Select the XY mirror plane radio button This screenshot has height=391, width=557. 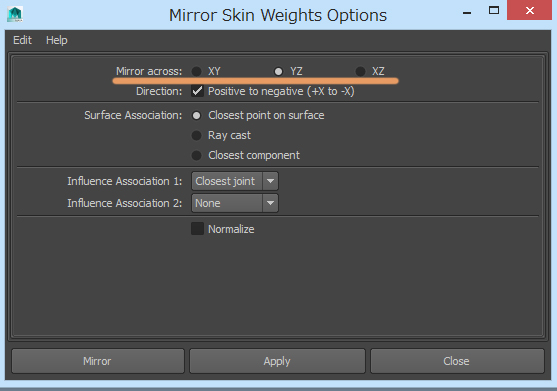click(x=196, y=71)
